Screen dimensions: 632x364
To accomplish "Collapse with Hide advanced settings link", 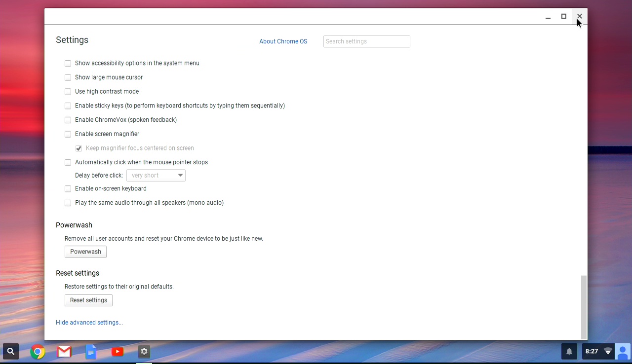I will pos(89,323).
